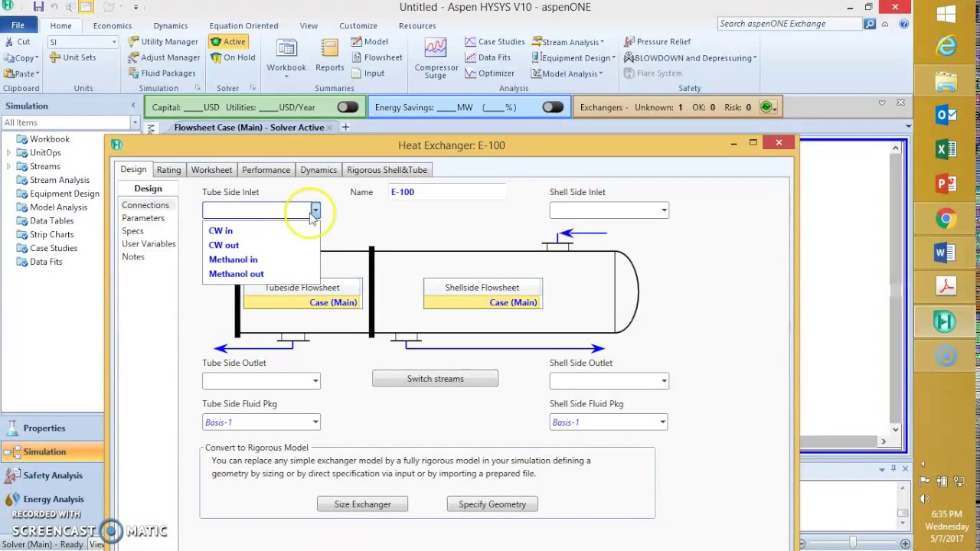Open Google Chrome from the taskbar
This screenshot has width=980, height=551.
point(946,220)
